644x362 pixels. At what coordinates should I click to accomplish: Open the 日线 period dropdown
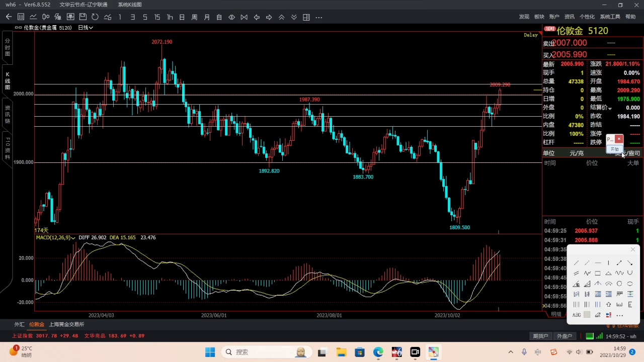[86, 28]
